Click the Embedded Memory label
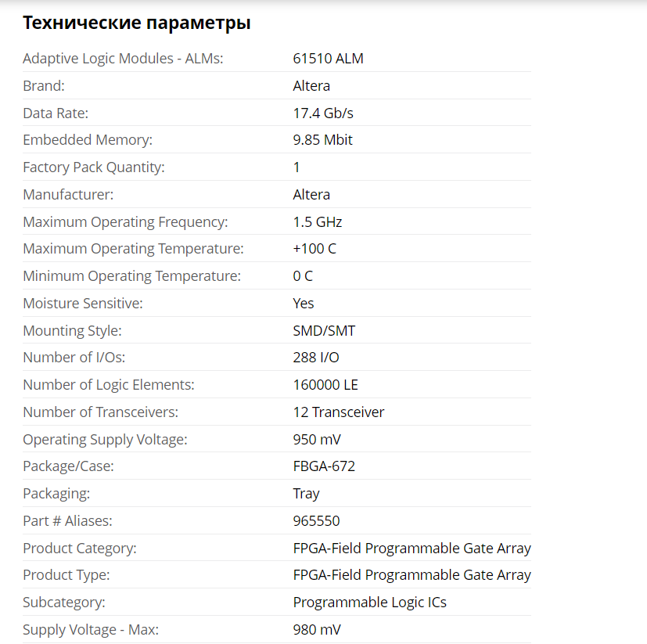This screenshot has height=644, width=647. 88,140
